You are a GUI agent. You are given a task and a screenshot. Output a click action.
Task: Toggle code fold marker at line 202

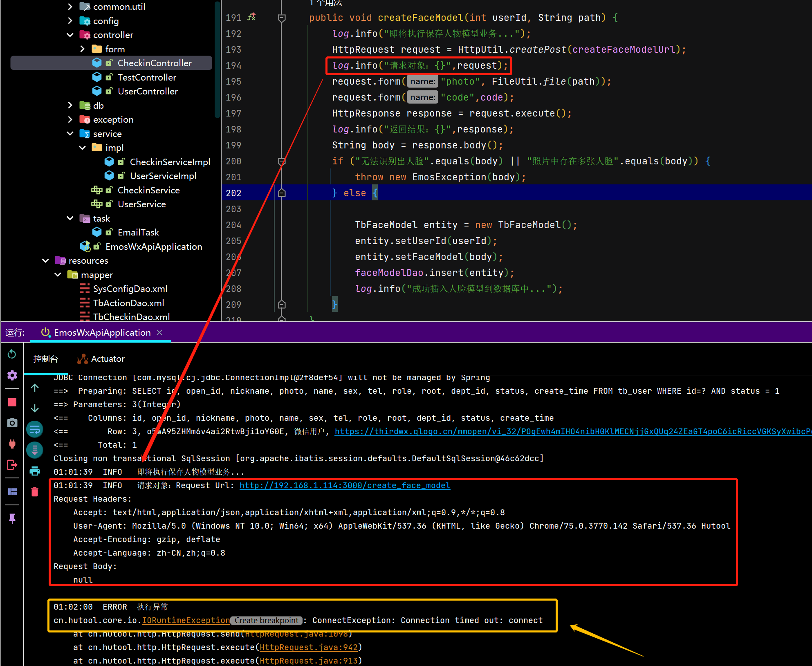pyautogui.click(x=282, y=193)
